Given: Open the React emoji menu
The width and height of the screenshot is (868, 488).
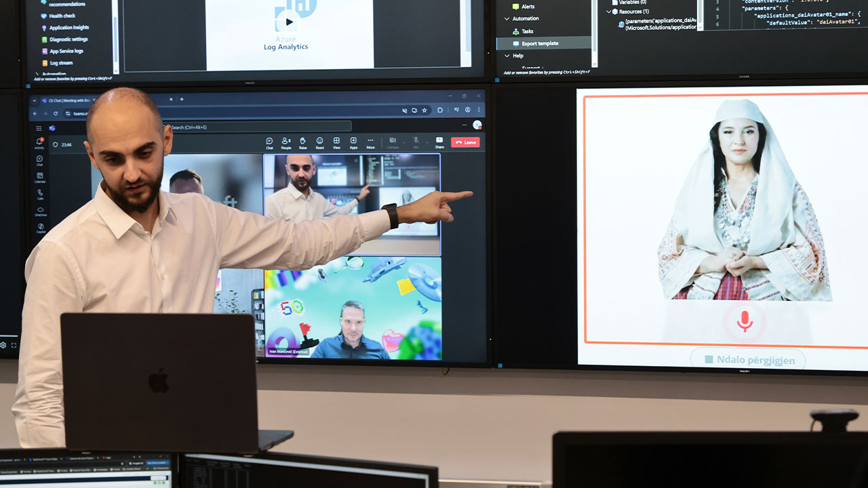Looking at the screenshot, I should 319,142.
